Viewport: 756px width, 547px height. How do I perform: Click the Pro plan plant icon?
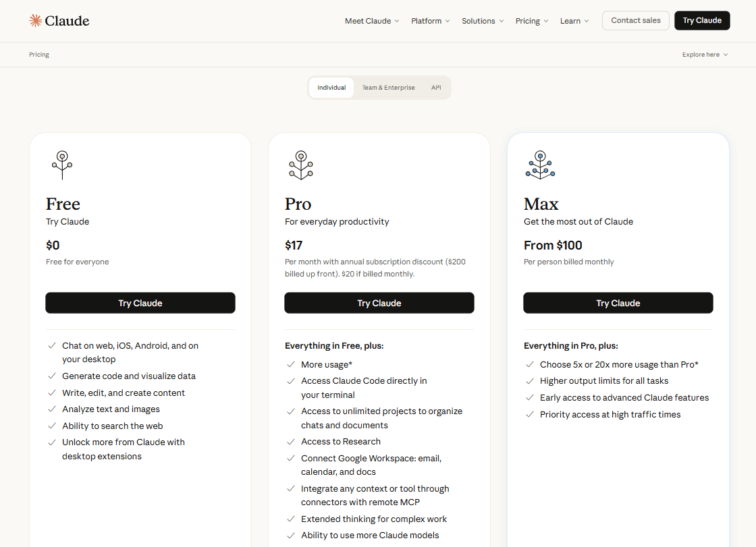click(x=301, y=165)
